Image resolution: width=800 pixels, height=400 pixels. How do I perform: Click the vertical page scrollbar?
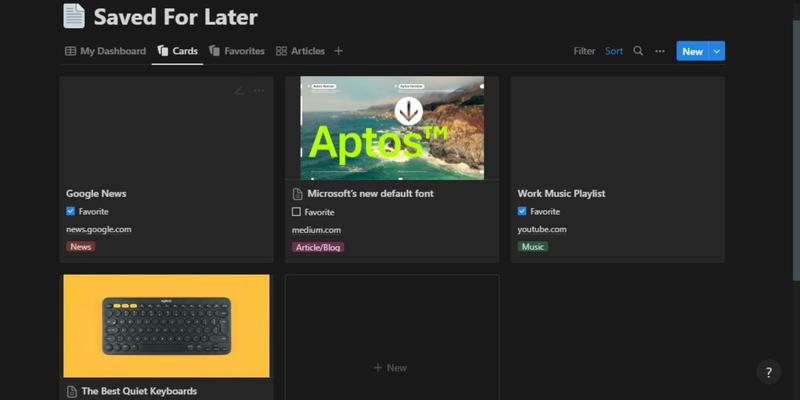point(796,150)
